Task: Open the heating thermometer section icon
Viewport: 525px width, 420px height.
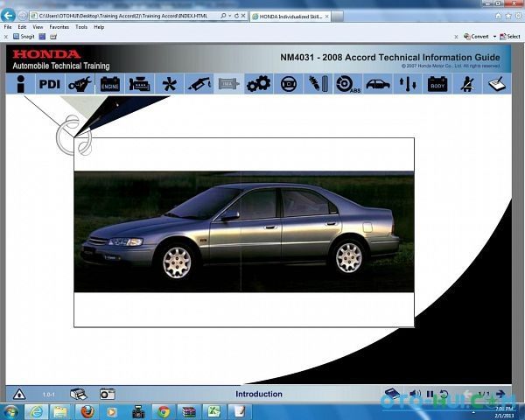Action: [408, 84]
